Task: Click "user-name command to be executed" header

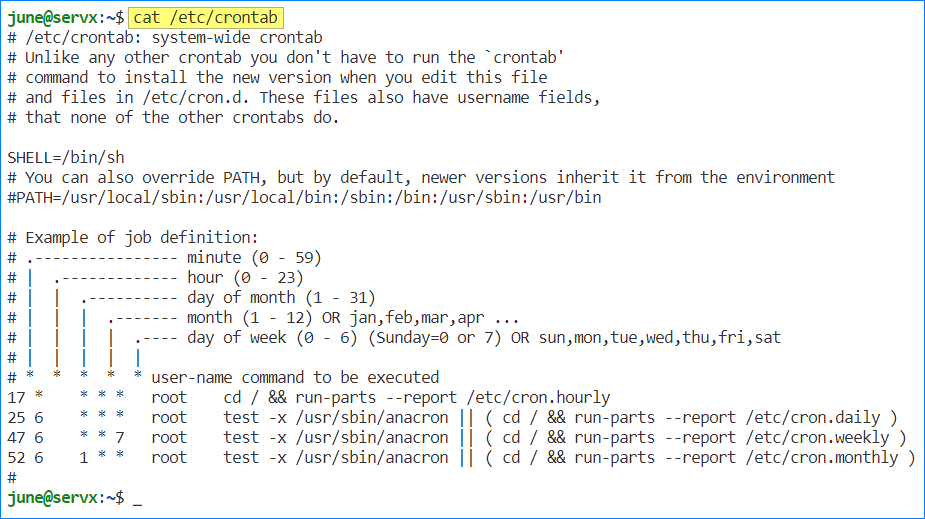Action: (x=295, y=377)
